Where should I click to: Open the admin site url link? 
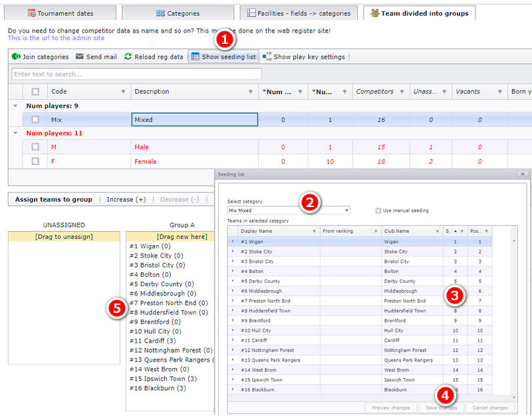(56, 38)
